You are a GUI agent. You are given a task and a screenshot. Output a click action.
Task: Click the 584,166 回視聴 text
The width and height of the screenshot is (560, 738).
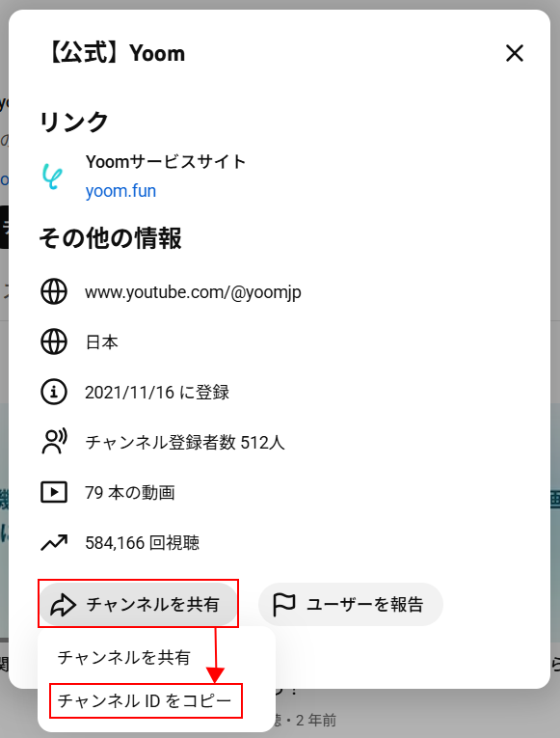[x=142, y=543]
